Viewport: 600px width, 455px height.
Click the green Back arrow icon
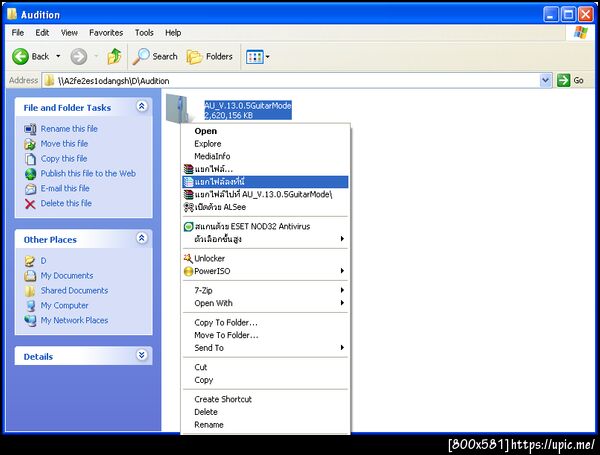coord(20,57)
